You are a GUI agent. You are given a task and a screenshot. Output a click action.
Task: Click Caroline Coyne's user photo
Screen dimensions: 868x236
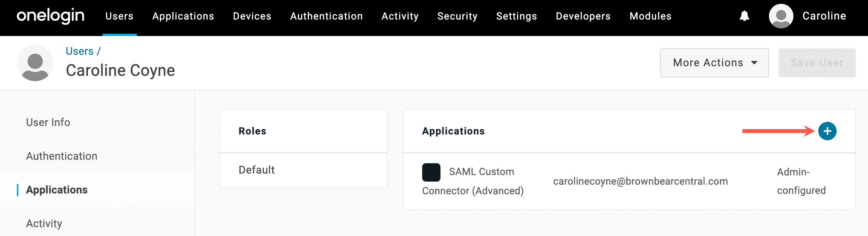tap(35, 63)
